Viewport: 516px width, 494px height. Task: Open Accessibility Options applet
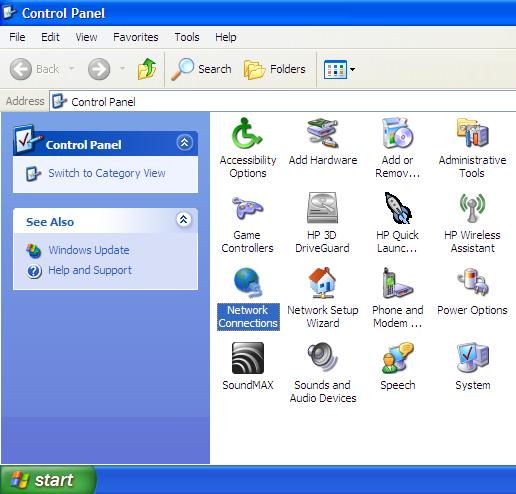pos(247,133)
